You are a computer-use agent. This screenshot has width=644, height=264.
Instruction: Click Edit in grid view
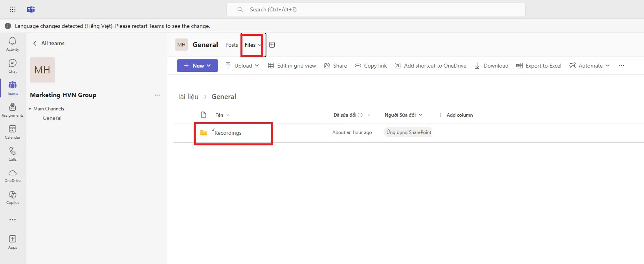click(292, 66)
